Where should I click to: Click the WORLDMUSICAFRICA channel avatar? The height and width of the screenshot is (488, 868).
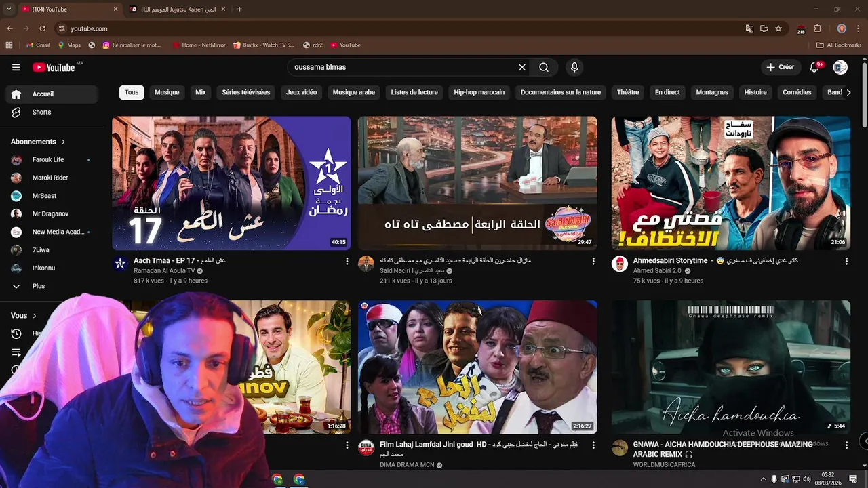point(620,447)
